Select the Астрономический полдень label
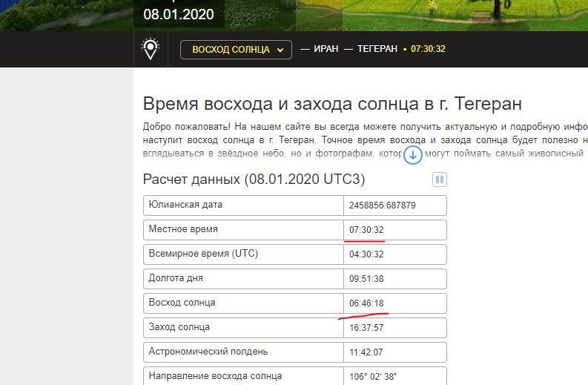Screen dimensions: 588x385 tap(208, 351)
